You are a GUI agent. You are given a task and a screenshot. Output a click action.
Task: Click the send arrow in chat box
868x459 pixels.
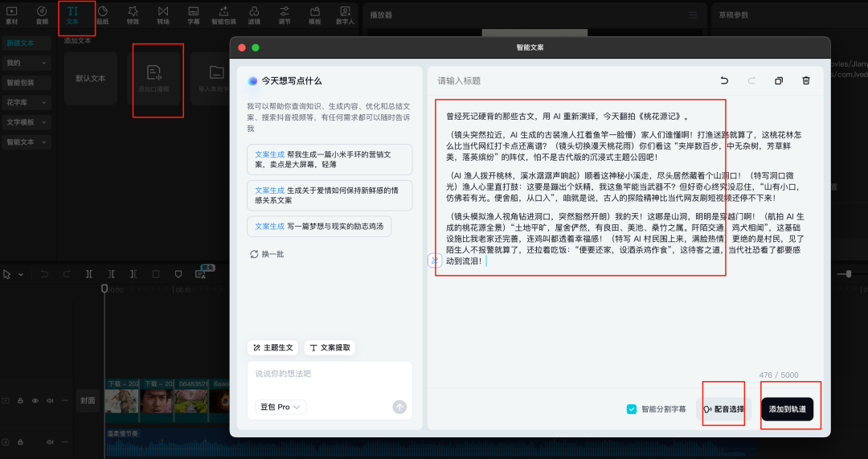click(x=399, y=407)
